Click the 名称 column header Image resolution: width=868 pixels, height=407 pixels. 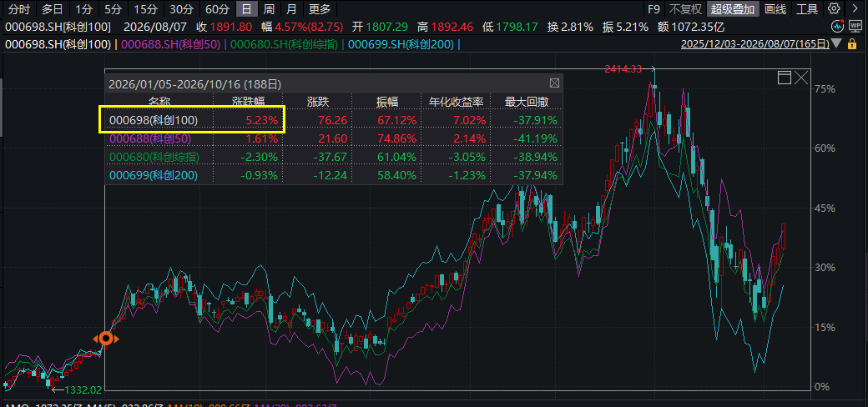[x=159, y=102]
